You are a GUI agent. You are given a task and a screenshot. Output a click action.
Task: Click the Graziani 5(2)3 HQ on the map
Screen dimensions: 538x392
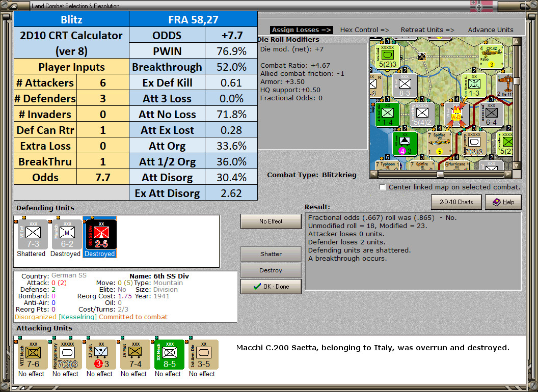[x=387, y=57]
